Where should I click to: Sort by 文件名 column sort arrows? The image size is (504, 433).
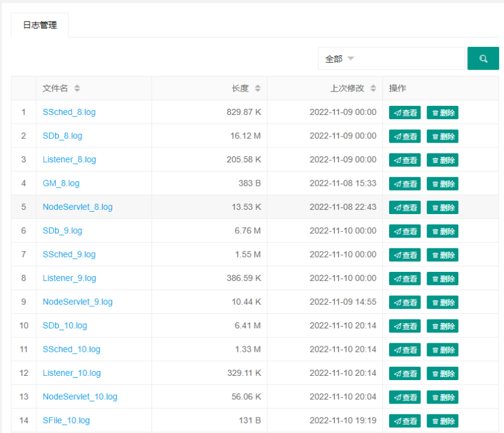tap(77, 88)
